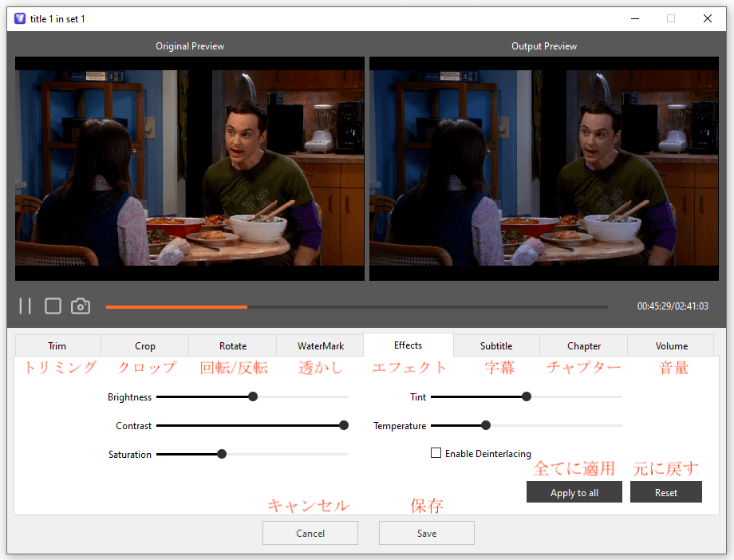Screen dimensions: 734x560
Task: Click the Brightness slider handle
Action: coord(253,396)
